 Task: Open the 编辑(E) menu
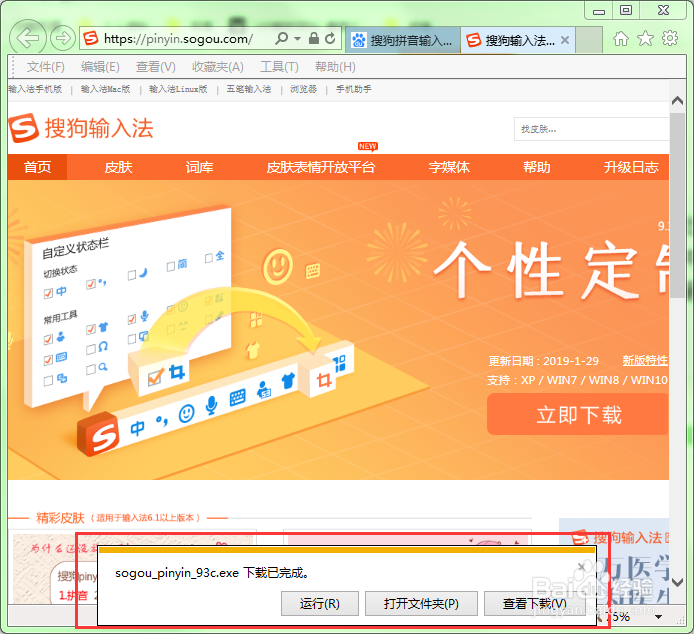pos(100,67)
